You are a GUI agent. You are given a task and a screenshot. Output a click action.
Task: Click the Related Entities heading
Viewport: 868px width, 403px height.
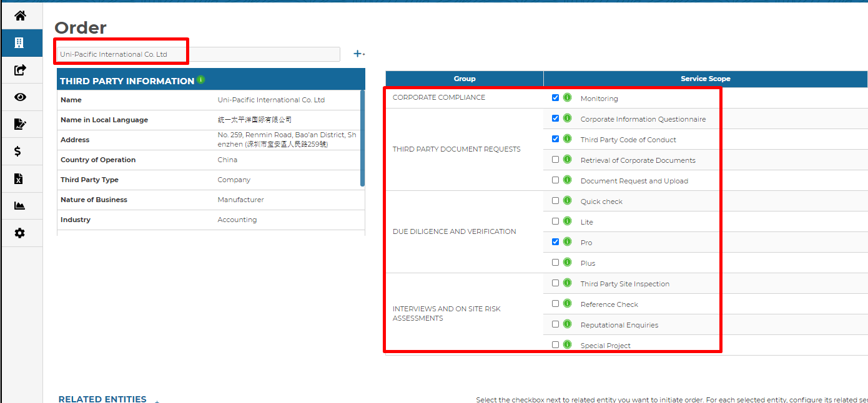(x=102, y=399)
